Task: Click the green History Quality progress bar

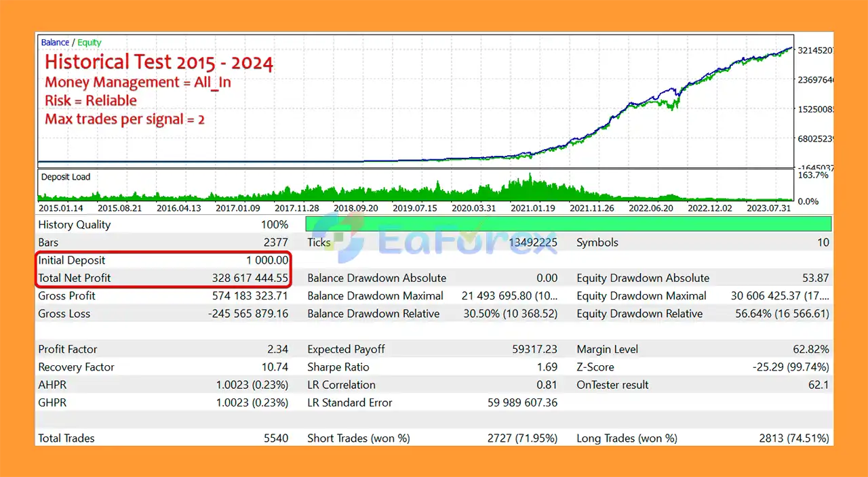Action: click(x=568, y=224)
